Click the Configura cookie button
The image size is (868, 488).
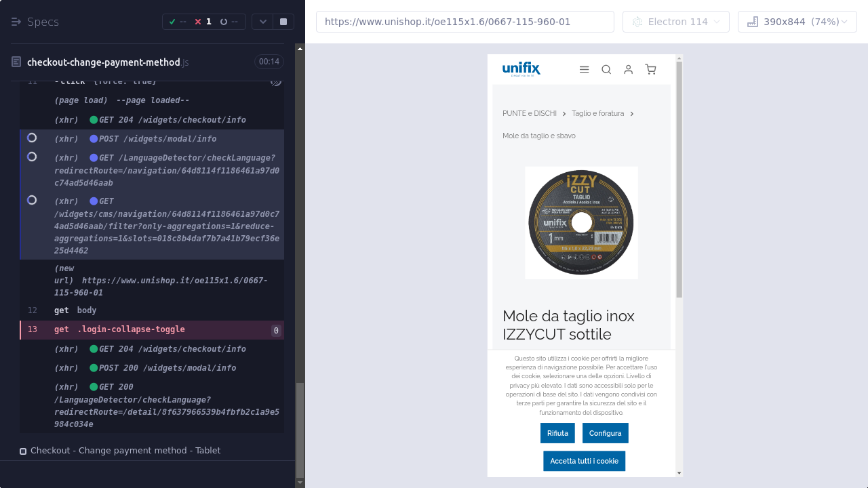(605, 433)
